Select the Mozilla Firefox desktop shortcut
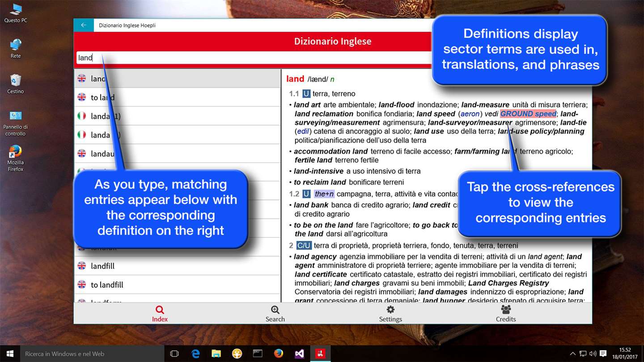The width and height of the screenshot is (644, 362). [16, 158]
